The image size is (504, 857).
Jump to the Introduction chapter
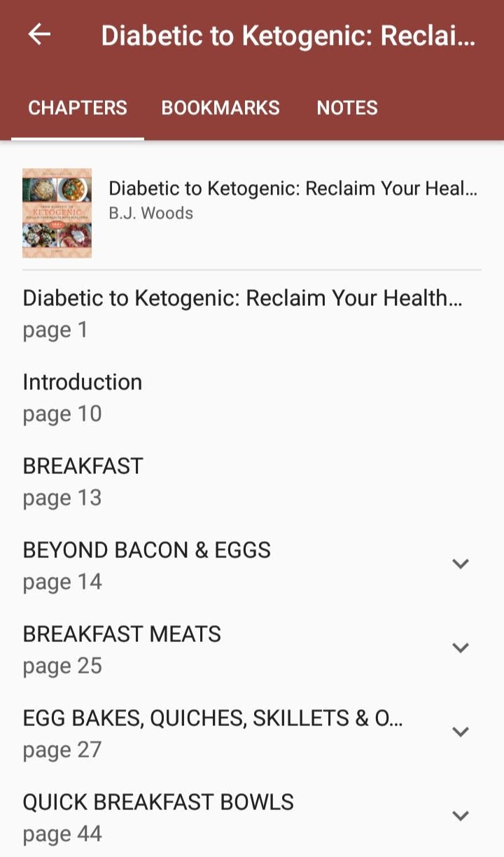coord(83,382)
